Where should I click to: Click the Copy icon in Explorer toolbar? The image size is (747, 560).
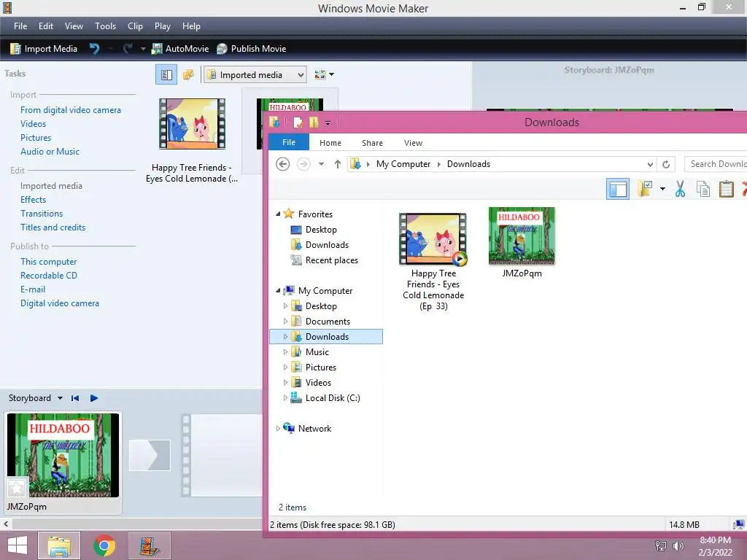pos(703,189)
